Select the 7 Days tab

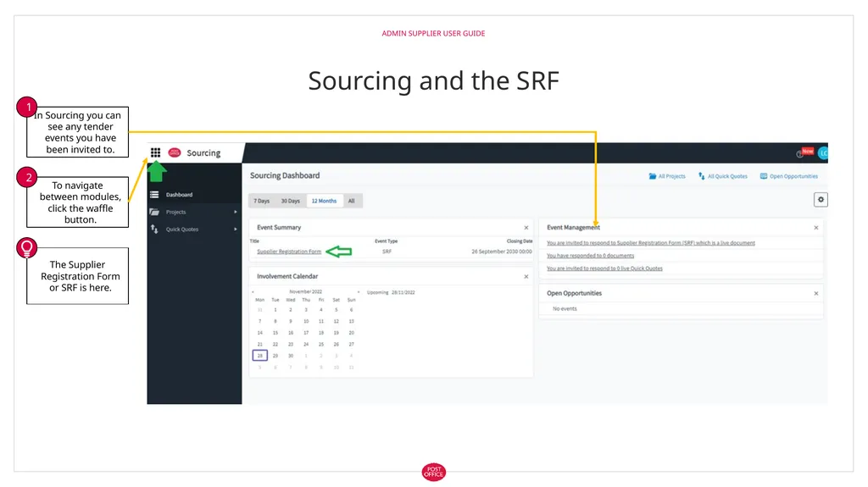pyautogui.click(x=262, y=201)
